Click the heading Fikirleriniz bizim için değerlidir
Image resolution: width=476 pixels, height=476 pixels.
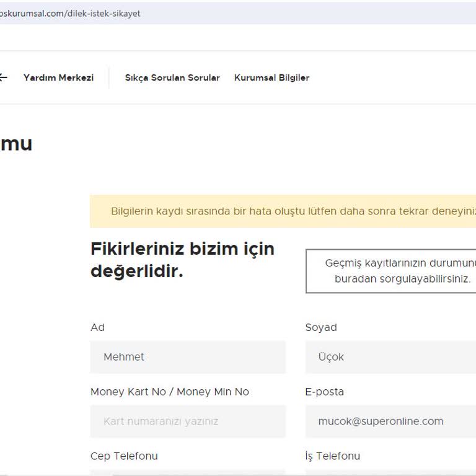pyautogui.click(x=182, y=260)
